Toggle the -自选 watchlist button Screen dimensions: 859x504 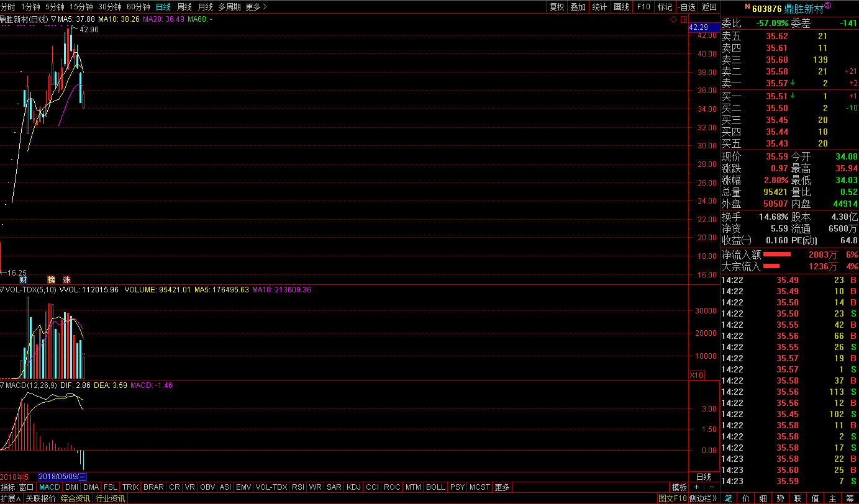coord(687,7)
